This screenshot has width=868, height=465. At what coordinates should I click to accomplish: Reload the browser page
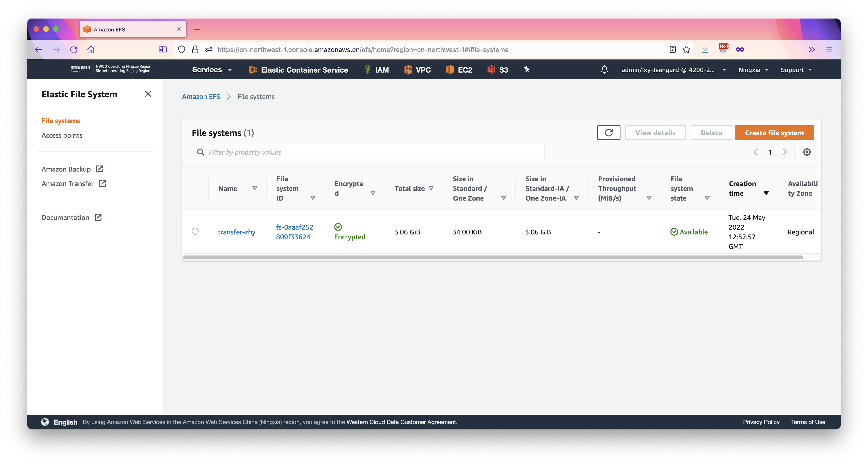click(x=74, y=50)
